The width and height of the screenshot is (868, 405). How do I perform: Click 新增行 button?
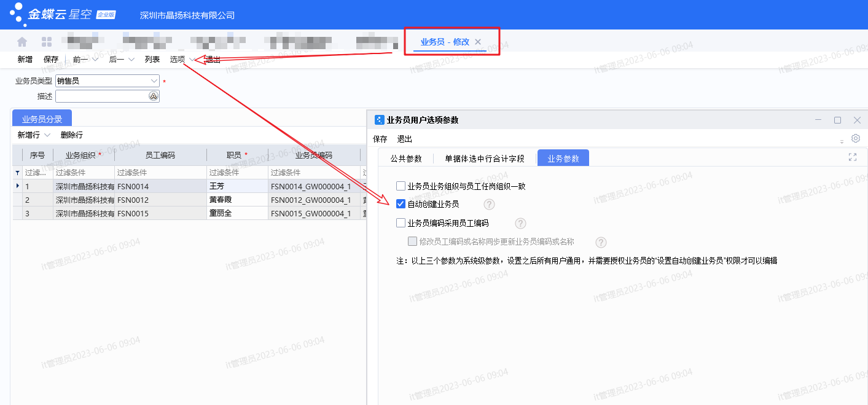29,135
